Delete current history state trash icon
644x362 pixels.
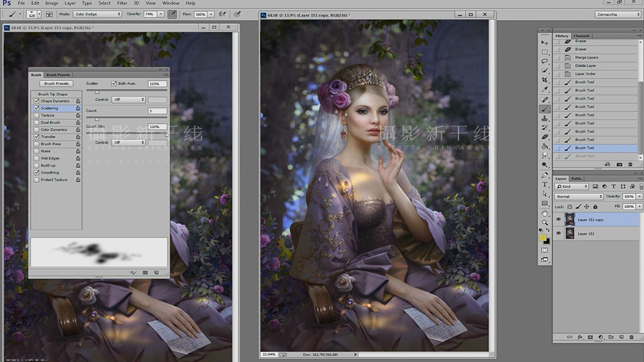point(630,164)
